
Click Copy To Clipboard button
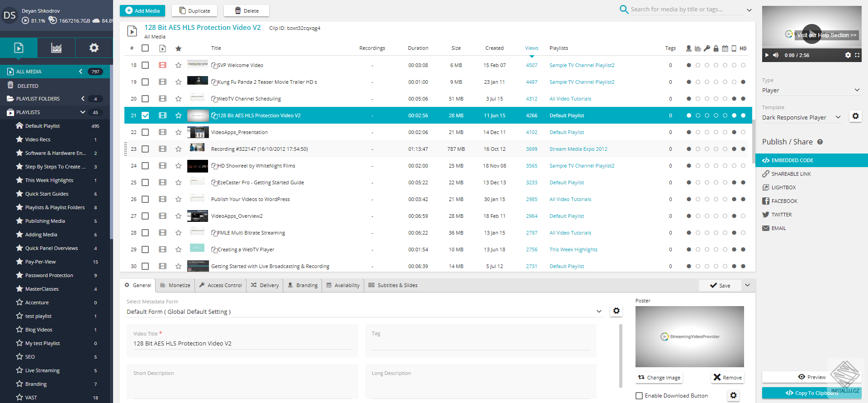811,393
